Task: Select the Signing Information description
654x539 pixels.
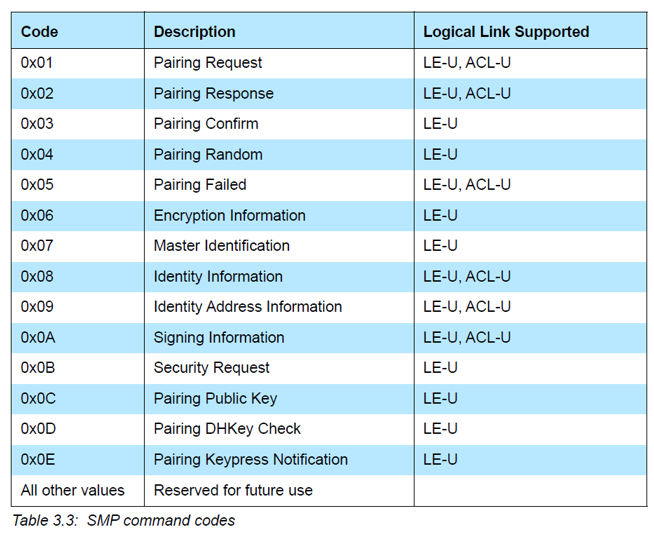Action: coord(219,338)
